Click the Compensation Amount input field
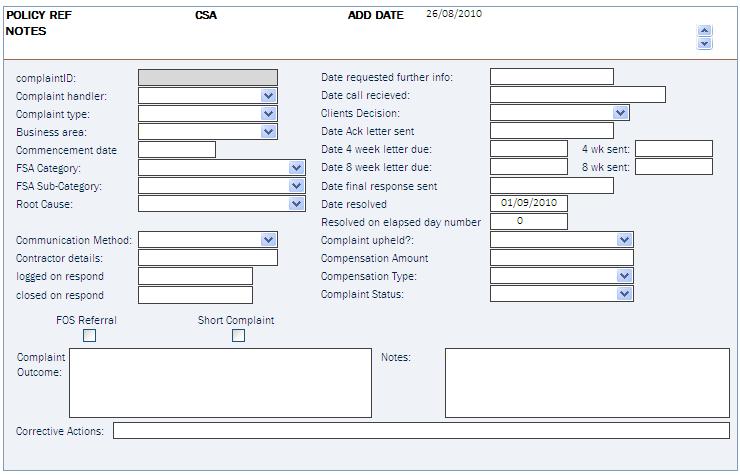 click(562, 258)
